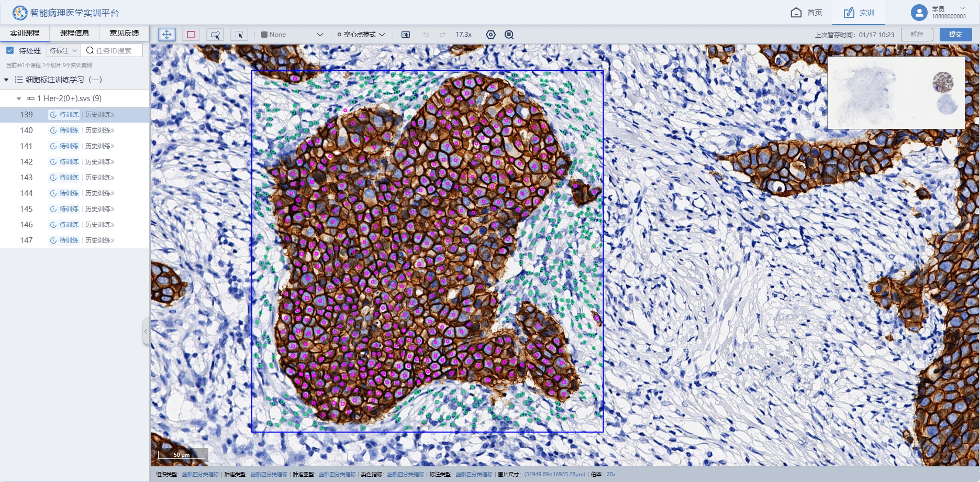The height and width of the screenshot is (482, 980).
Task: Click the platform logo icon
Action: pos(20,13)
